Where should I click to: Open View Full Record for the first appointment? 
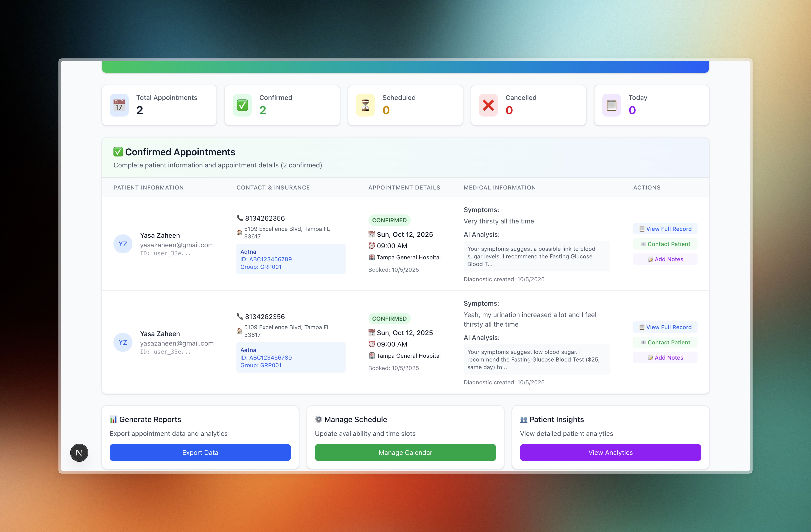[665, 229]
